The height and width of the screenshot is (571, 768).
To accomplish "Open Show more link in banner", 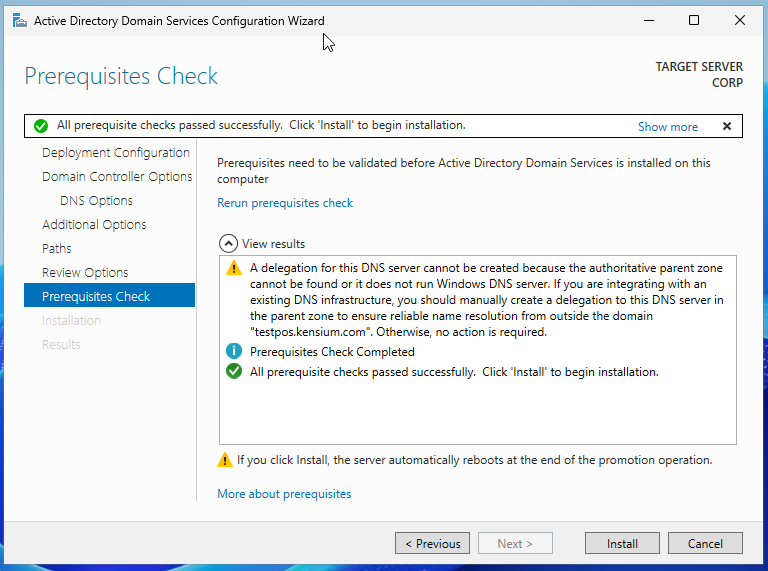I will click(x=668, y=127).
